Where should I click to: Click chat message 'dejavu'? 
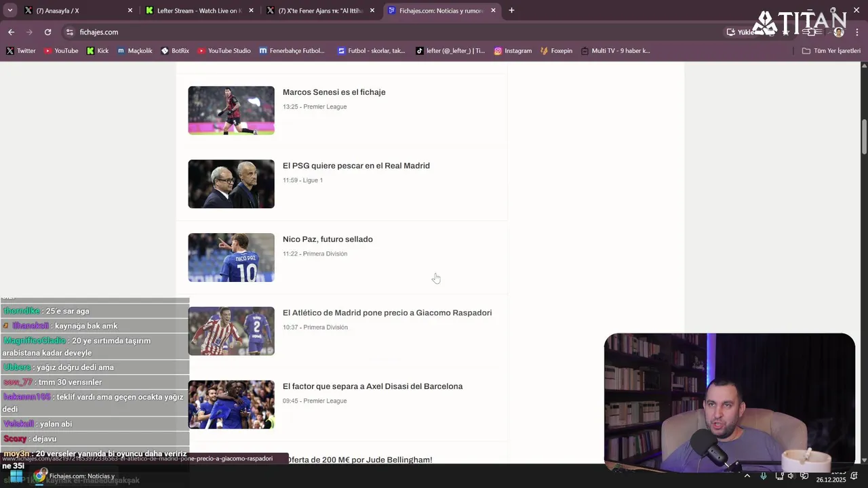(44, 439)
